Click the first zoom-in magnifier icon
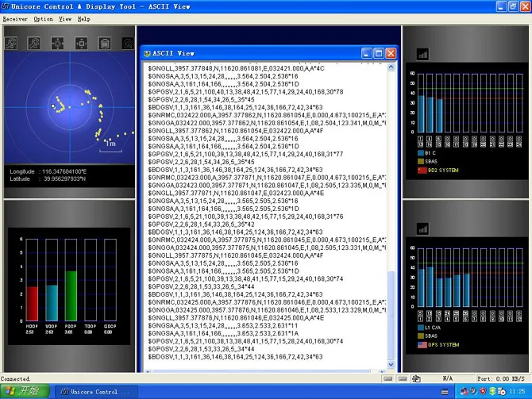 tap(11, 43)
